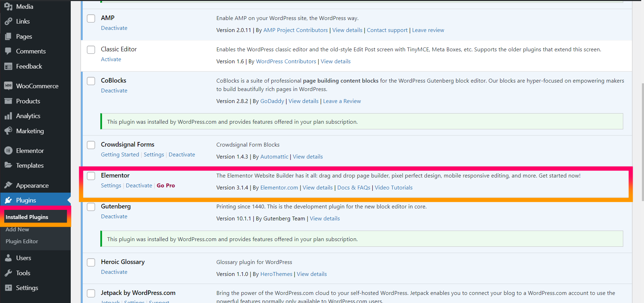644x303 pixels.
Task: Select the Elementor plugin checkbox
Action: 91,176
